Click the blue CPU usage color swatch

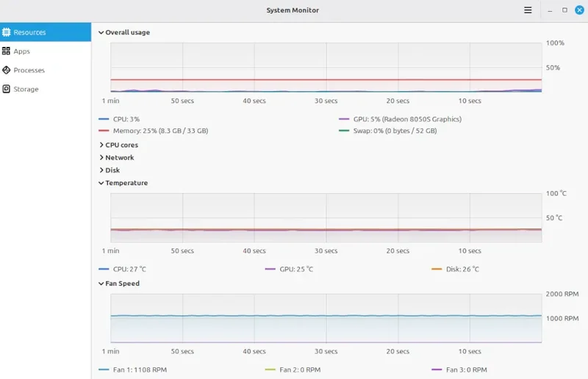tap(104, 119)
